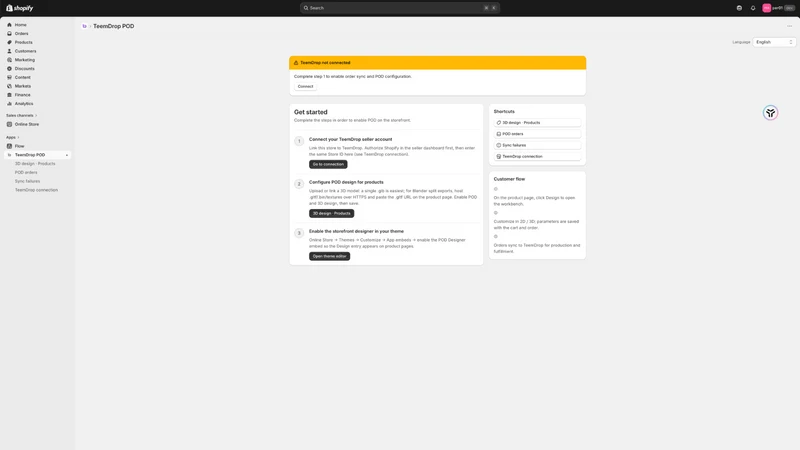
Task: Click the Shortcuts heading
Action: pyautogui.click(x=504, y=111)
